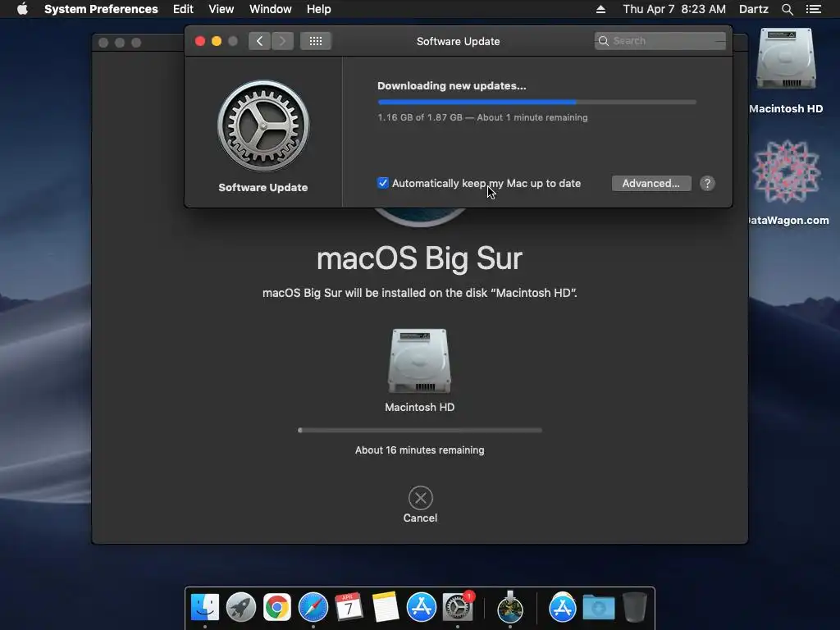This screenshot has width=840, height=630.
Task: Open the Apple menu
Action: [22, 8]
